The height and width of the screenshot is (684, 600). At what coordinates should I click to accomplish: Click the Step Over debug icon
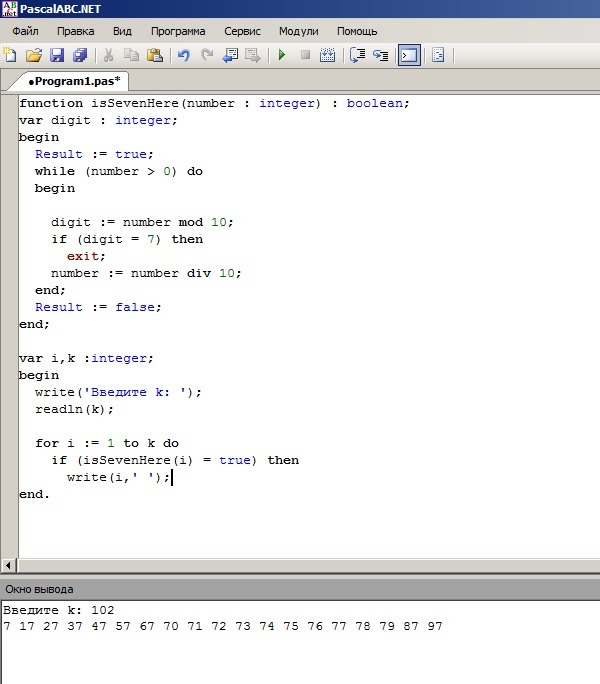(x=357, y=55)
